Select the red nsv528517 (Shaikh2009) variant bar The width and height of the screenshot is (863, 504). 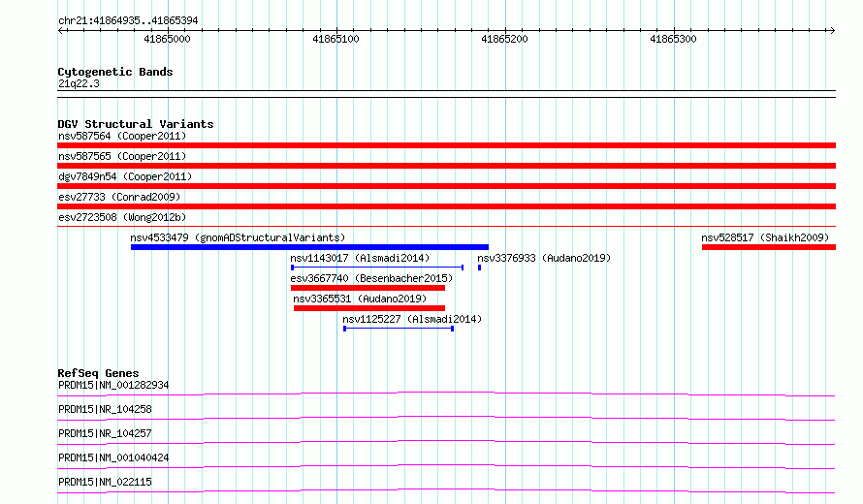point(769,247)
